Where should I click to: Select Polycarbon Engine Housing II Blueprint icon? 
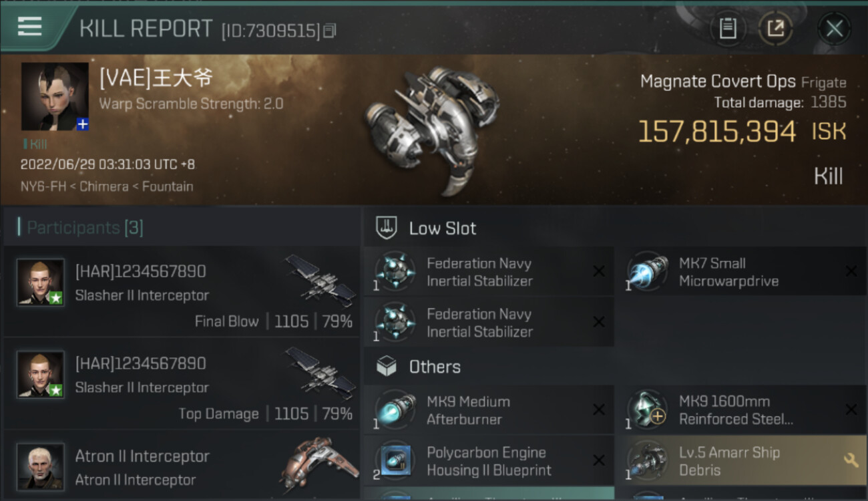click(x=394, y=461)
